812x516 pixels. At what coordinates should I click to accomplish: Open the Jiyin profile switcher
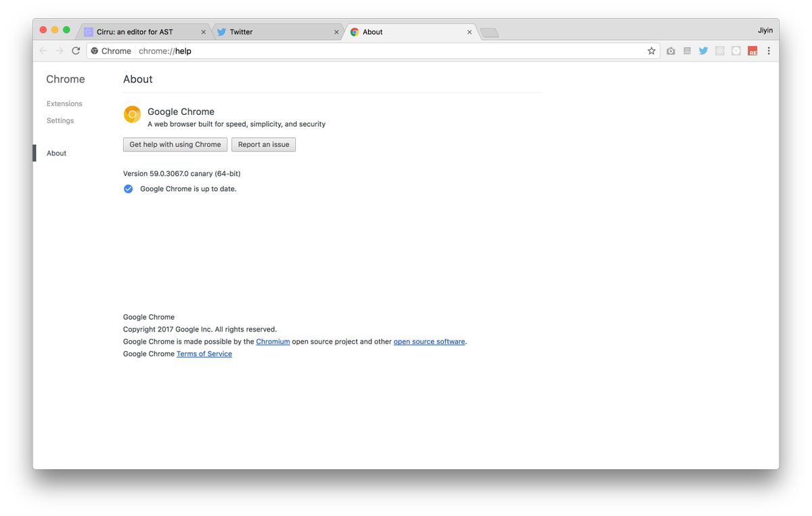765,30
